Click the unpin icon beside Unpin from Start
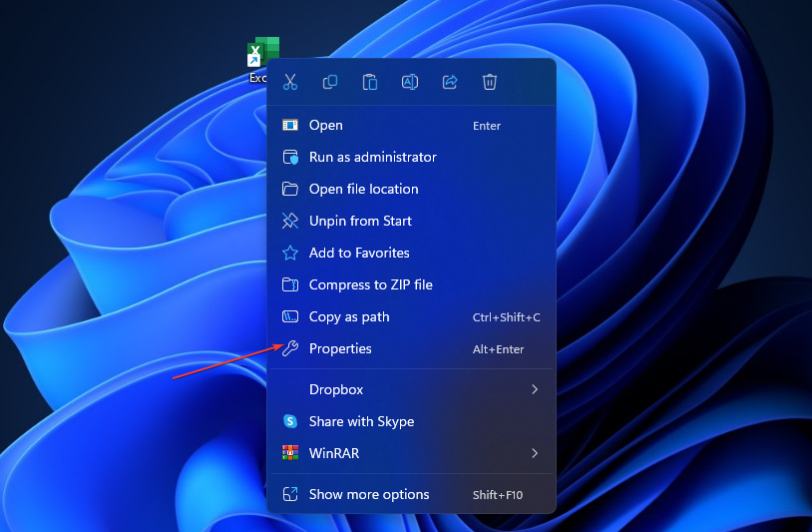 [290, 221]
